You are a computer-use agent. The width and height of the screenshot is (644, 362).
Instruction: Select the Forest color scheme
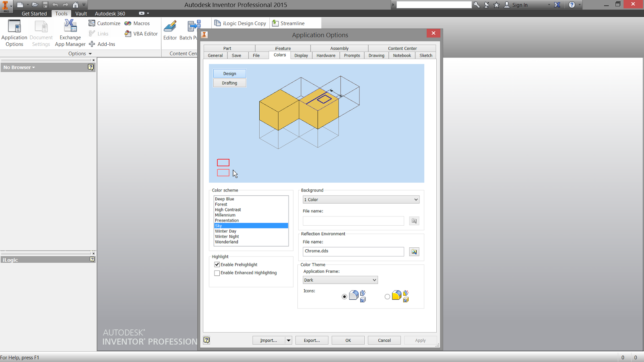221,204
